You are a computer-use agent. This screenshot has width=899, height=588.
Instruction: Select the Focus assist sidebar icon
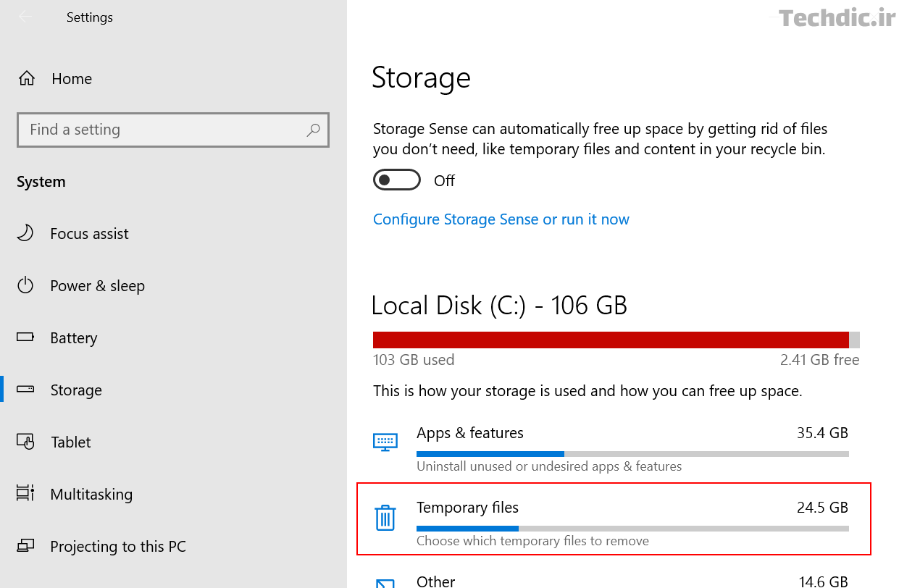25,233
